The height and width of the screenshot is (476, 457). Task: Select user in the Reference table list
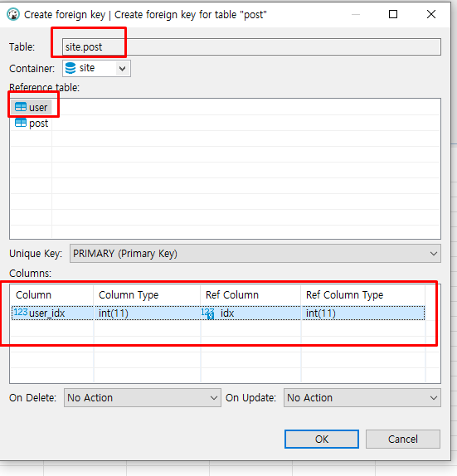32,107
